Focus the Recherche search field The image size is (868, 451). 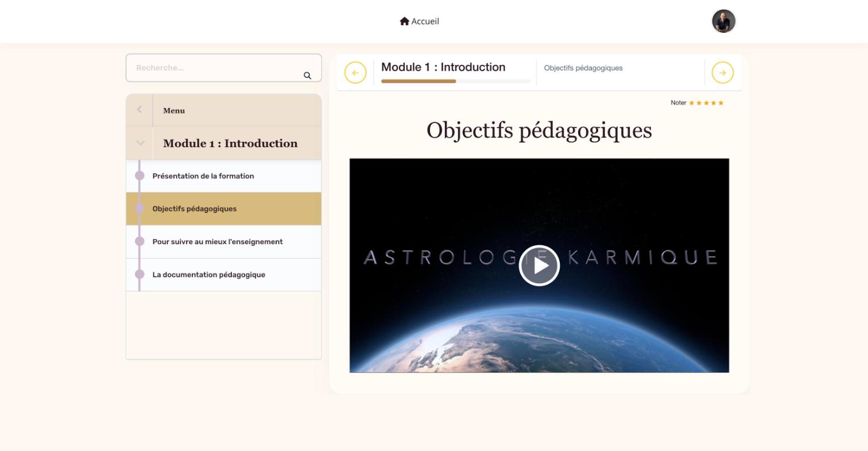click(x=224, y=68)
